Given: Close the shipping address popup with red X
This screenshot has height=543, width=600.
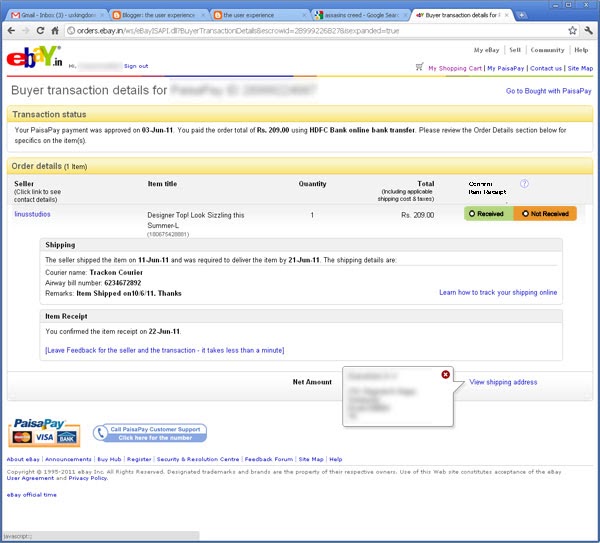Looking at the screenshot, I should pyautogui.click(x=445, y=374).
